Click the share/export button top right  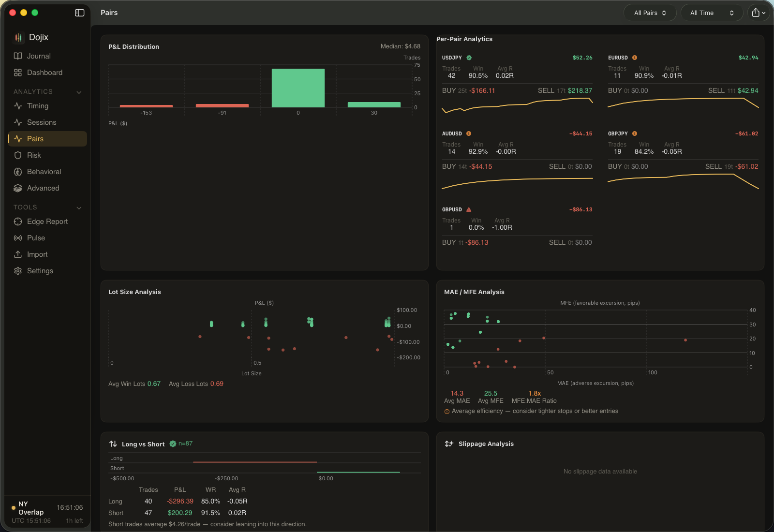pos(758,13)
